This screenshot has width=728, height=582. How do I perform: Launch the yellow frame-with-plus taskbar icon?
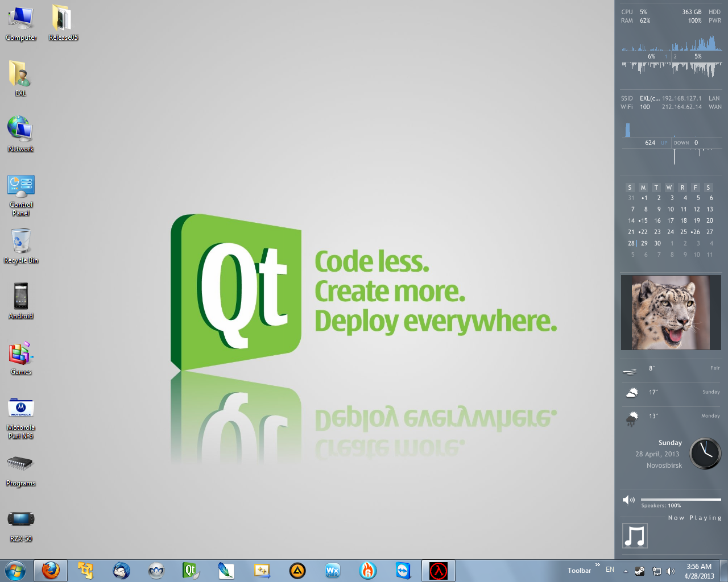coord(262,571)
